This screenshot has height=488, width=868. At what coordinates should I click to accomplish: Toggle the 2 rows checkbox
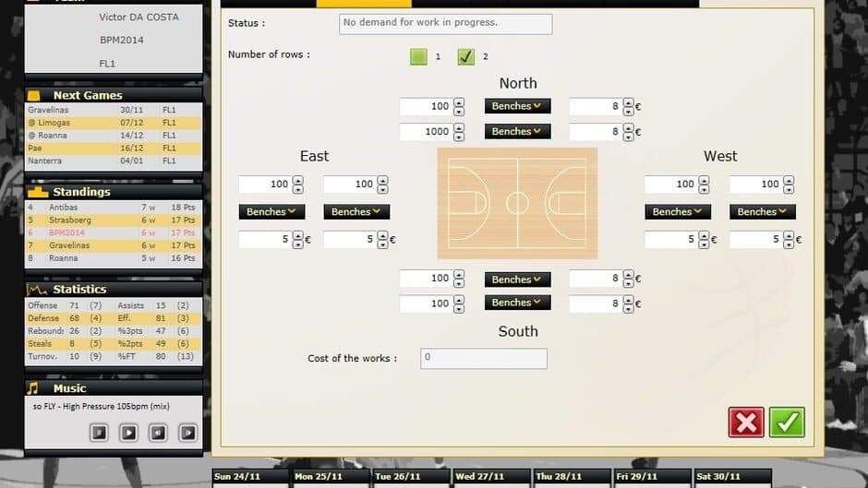[x=466, y=56]
